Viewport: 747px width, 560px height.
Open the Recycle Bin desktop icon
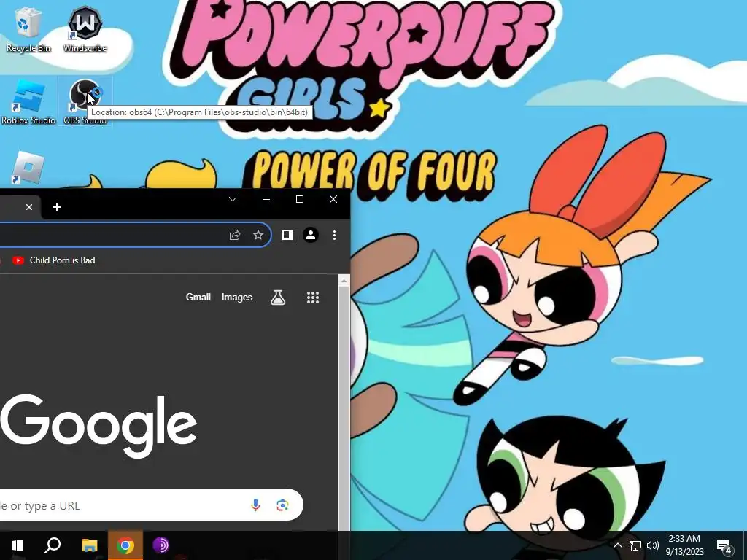(x=28, y=29)
